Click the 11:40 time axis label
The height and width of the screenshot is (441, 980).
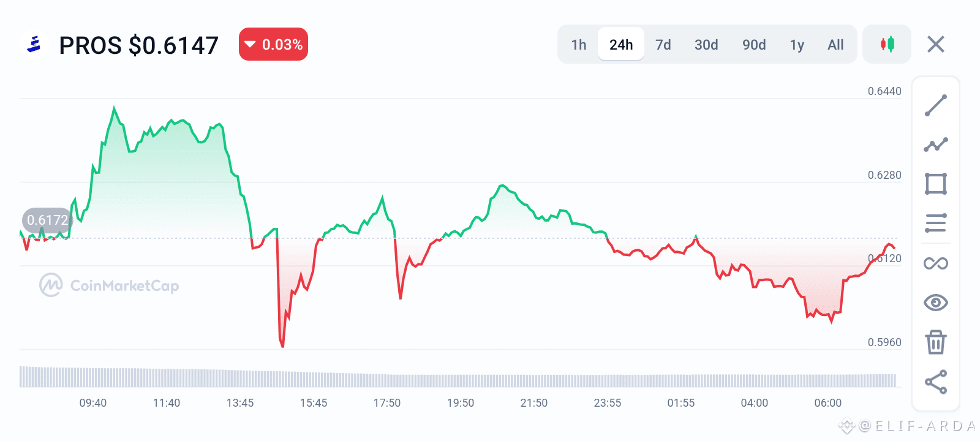click(x=167, y=403)
